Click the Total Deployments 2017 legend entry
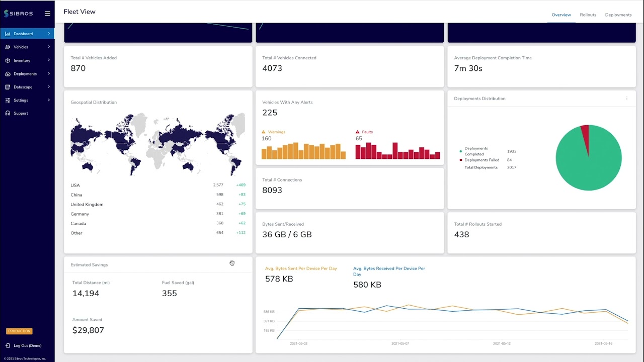Screen dimensions: 644x362 (x=490, y=167)
